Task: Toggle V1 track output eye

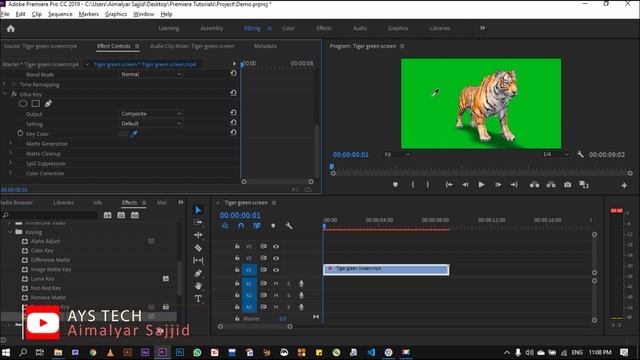Action: click(x=276, y=270)
